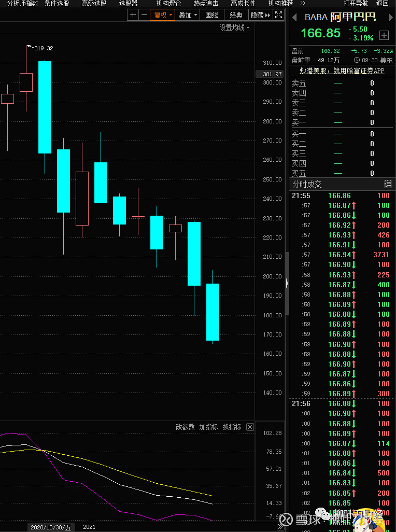The width and height of the screenshot is (396, 532).
Task: Click 返回 back button
Action: pyautogui.click(x=382, y=4)
